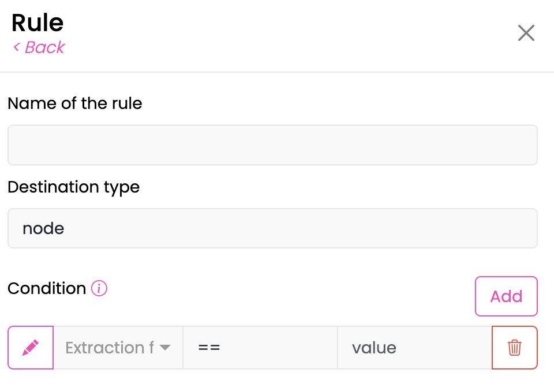The width and height of the screenshot is (554, 392).
Task: Open the Extraction field dropdown
Action: click(118, 348)
